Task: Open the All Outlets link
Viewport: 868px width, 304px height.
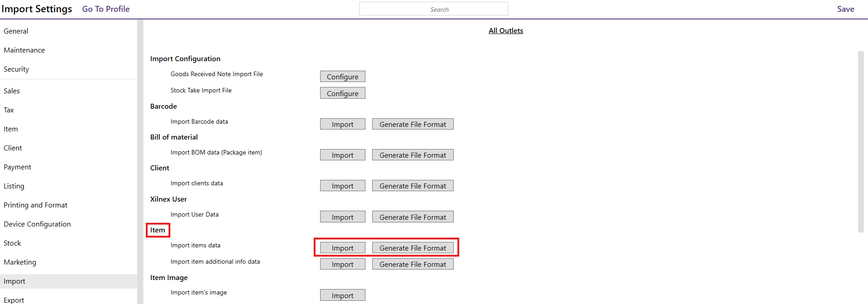Action: tap(506, 31)
